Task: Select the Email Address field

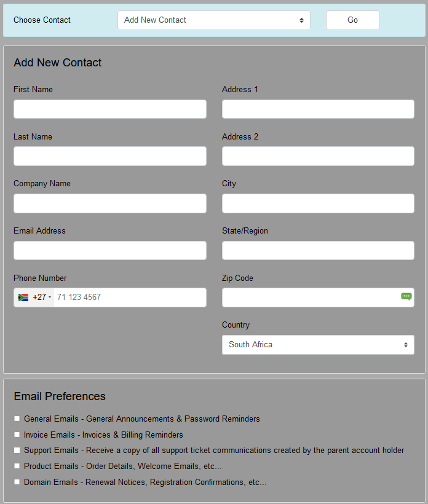Action: point(109,250)
